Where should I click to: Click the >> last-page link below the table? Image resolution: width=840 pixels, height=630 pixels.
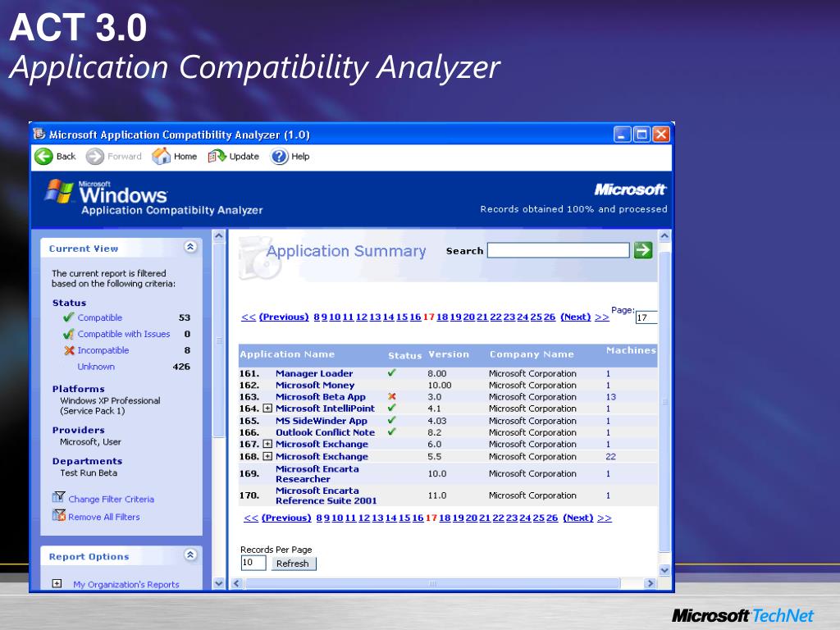coord(605,518)
